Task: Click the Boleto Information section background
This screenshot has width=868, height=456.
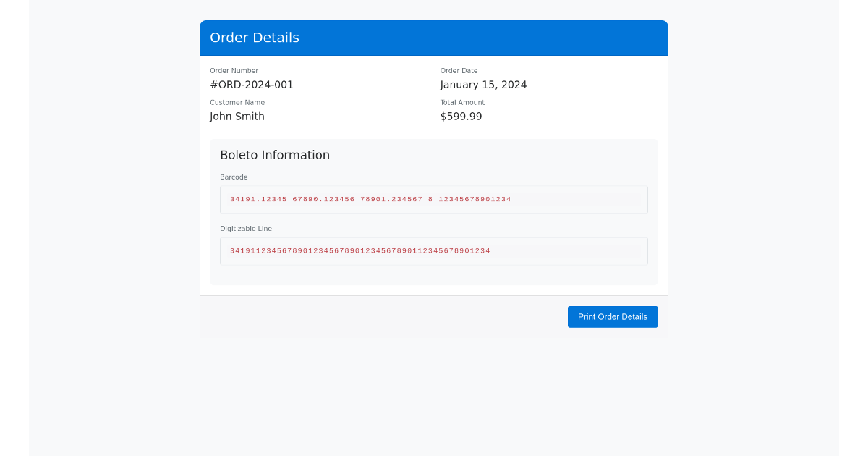Action: pos(434,276)
